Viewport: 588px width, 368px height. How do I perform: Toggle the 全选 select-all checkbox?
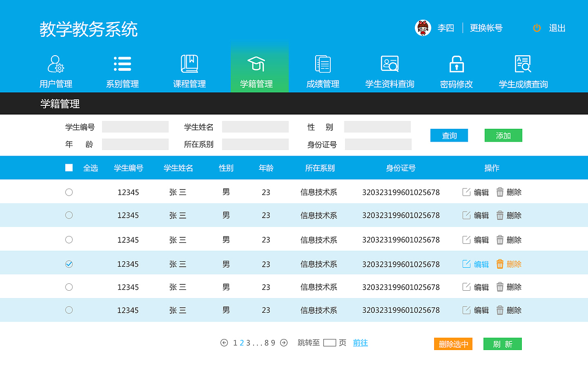(x=69, y=167)
